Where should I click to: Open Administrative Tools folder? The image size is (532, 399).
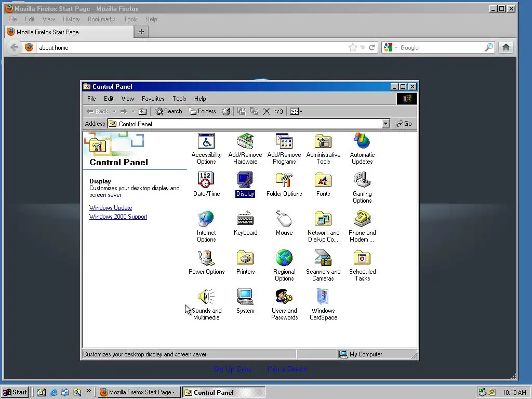tap(323, 149)
